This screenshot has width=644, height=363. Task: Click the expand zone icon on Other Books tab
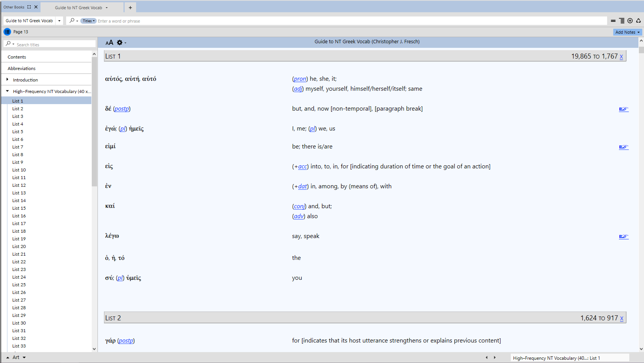pos(29,7)
